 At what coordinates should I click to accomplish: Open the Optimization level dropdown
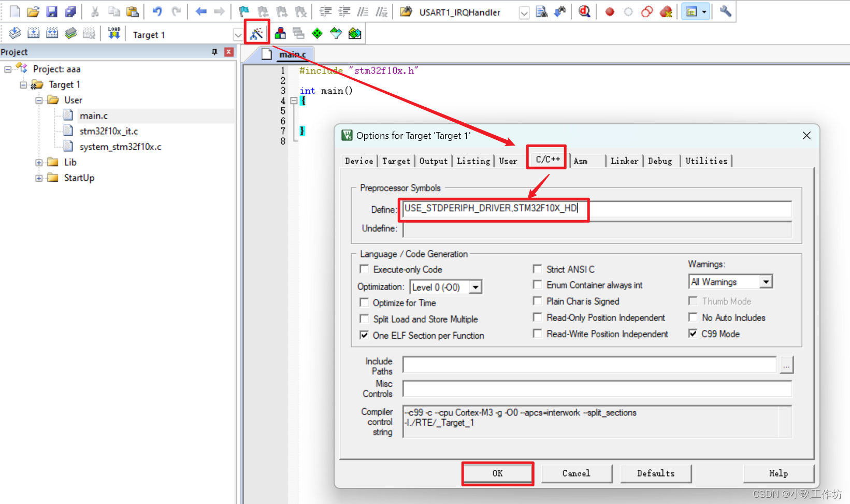click(476, 287)
